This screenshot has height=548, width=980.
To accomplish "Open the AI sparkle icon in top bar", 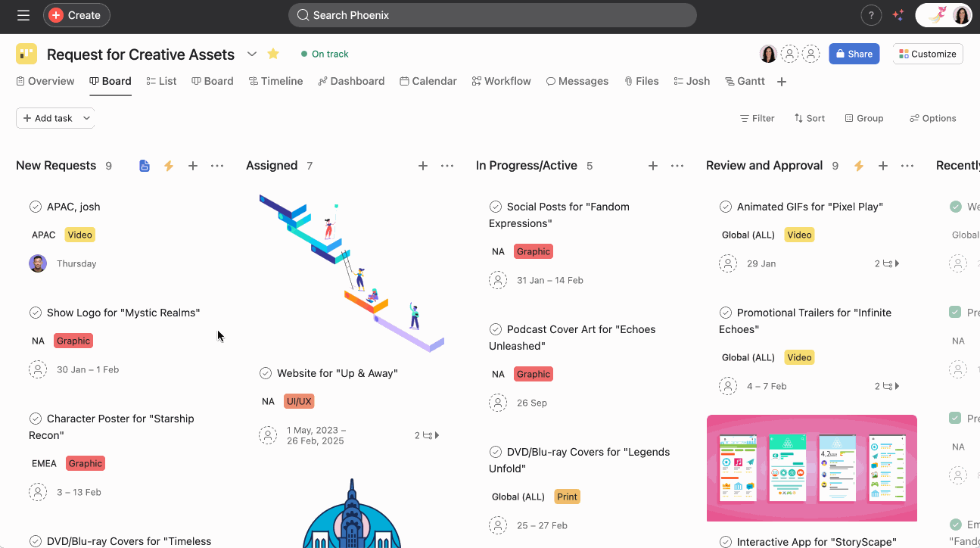I will pos(898,15).
